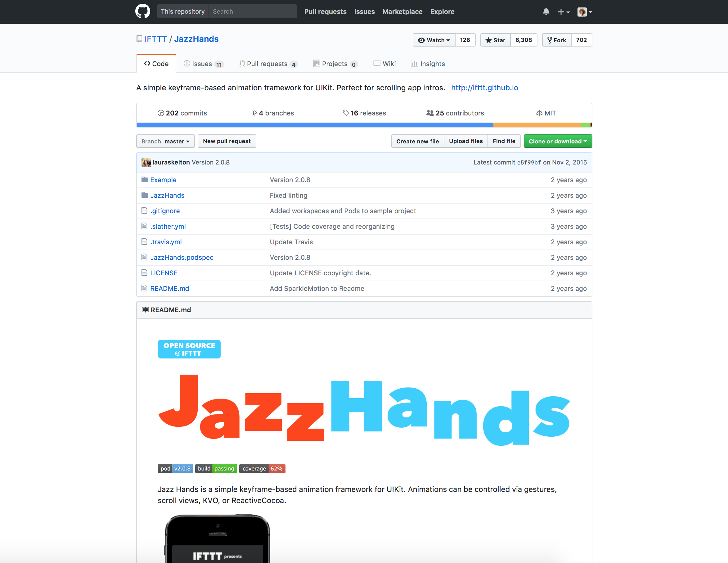Open the IFTTT organization link
The height and width of the screenshot is (563, 728).
pos(156,39)
